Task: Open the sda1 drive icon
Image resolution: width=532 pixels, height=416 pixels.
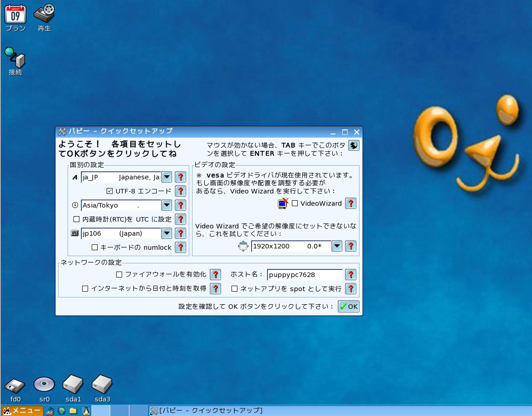Action: tap(73, 386)
